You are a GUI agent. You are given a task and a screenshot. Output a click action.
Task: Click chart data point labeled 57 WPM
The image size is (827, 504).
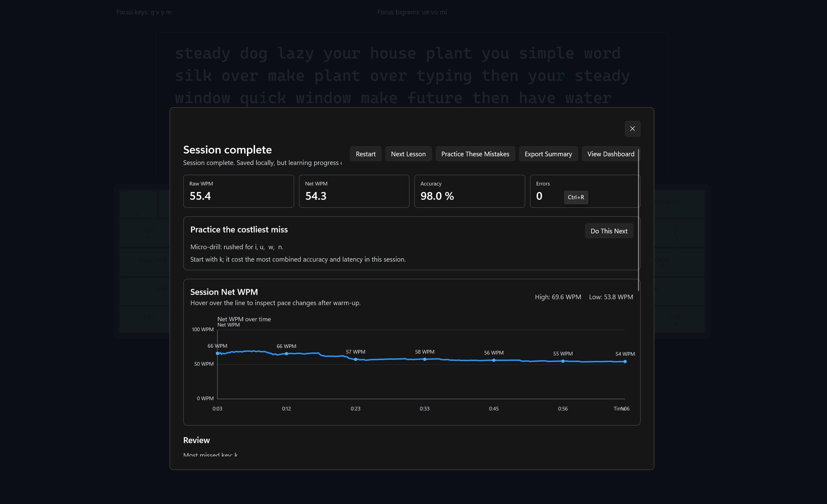point(355,360)
